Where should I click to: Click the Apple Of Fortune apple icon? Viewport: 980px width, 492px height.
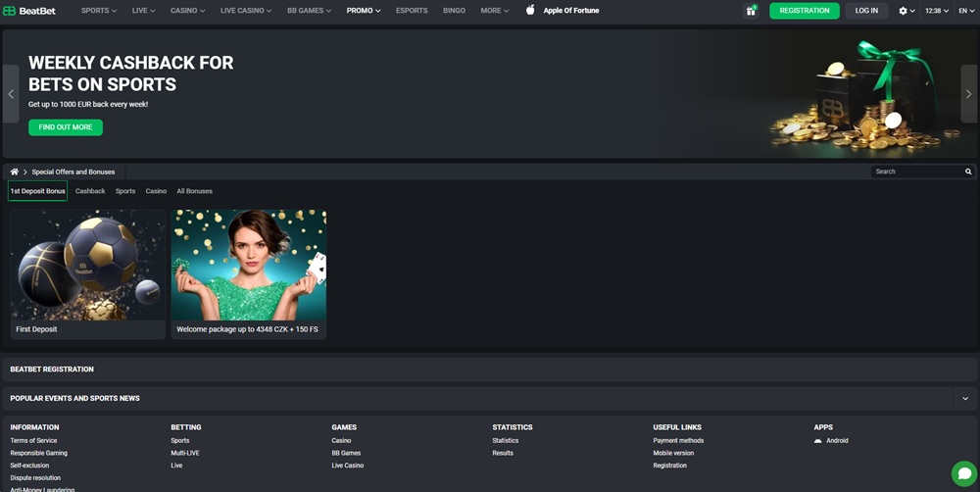pyautogui.click(x=530, y=10)
